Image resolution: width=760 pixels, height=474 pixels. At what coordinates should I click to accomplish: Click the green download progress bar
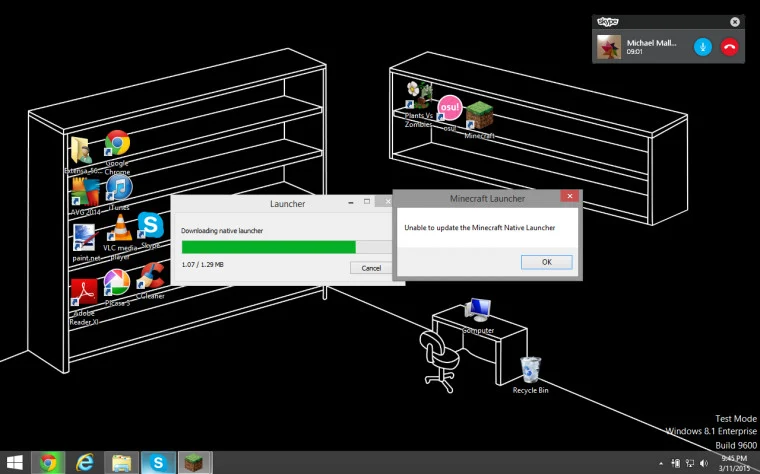tap(269, 247)
